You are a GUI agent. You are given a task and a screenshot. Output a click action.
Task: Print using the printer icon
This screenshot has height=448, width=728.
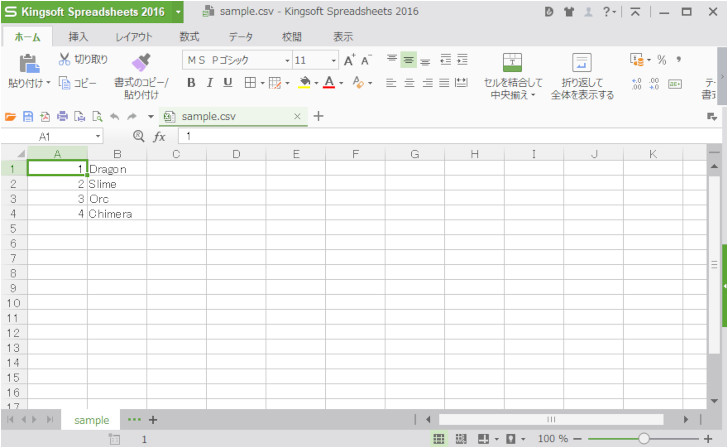pos(62,117)
